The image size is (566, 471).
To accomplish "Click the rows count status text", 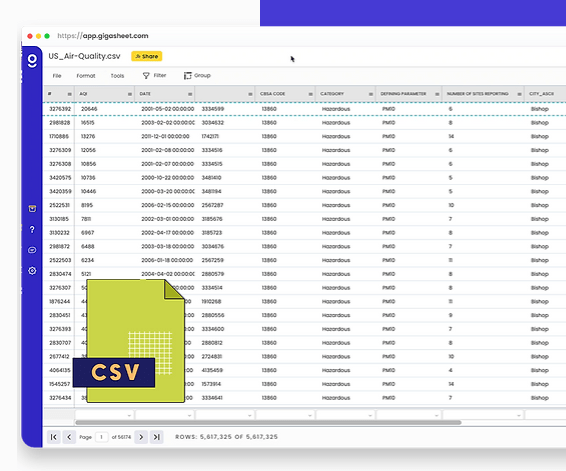I will 226,437.
